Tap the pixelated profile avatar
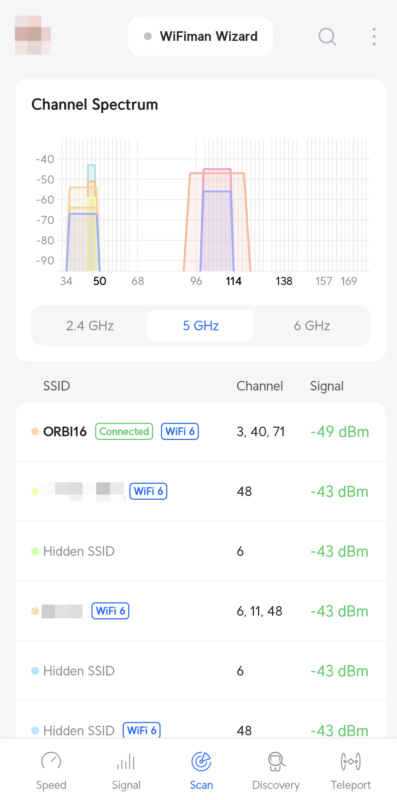 coord(33,35)
